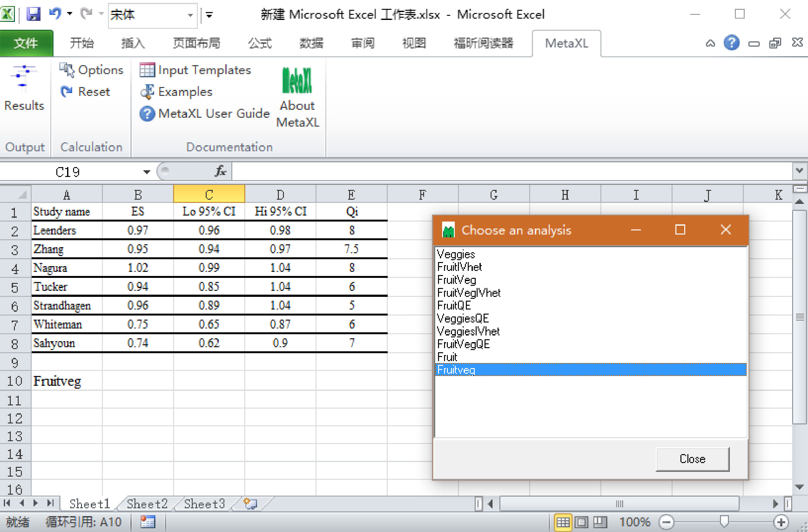Image resolution: width=808 pixels, height=532 pixels.
Task: Select row 10 header
Action: 15,381
